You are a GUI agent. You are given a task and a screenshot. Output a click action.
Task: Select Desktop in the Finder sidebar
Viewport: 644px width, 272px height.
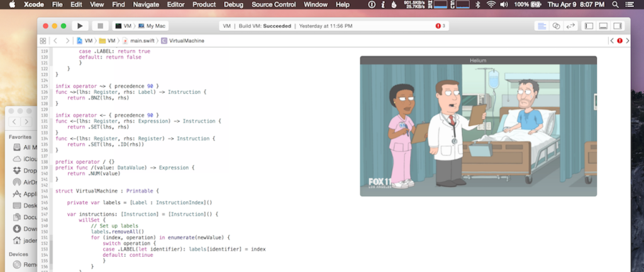tap(25, 205)
